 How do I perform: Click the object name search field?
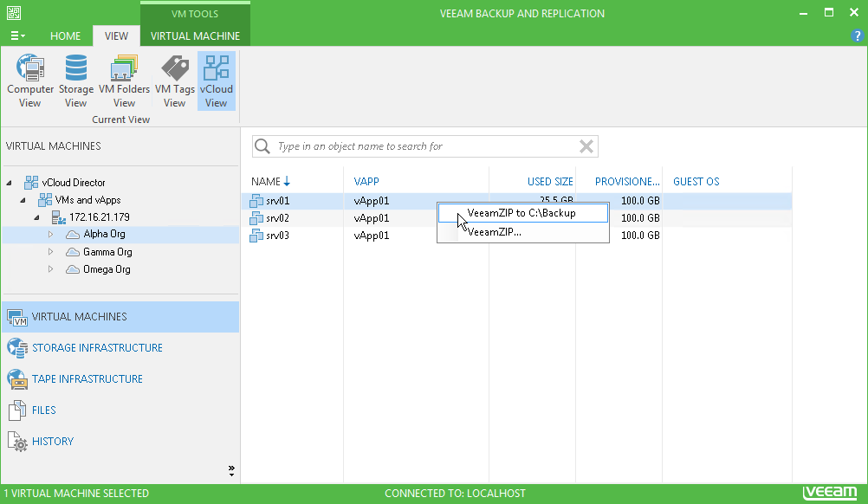coord(424,146)
